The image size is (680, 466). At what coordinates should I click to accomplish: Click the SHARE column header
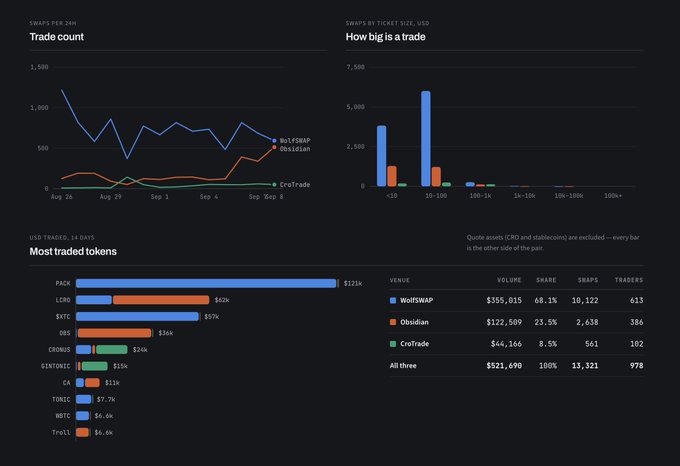click(546, 280)
